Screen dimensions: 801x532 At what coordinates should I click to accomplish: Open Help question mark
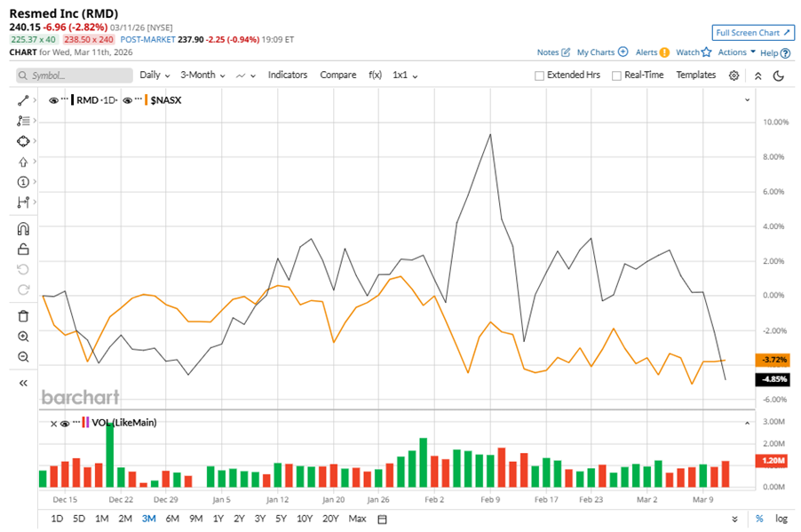(786, 52)
